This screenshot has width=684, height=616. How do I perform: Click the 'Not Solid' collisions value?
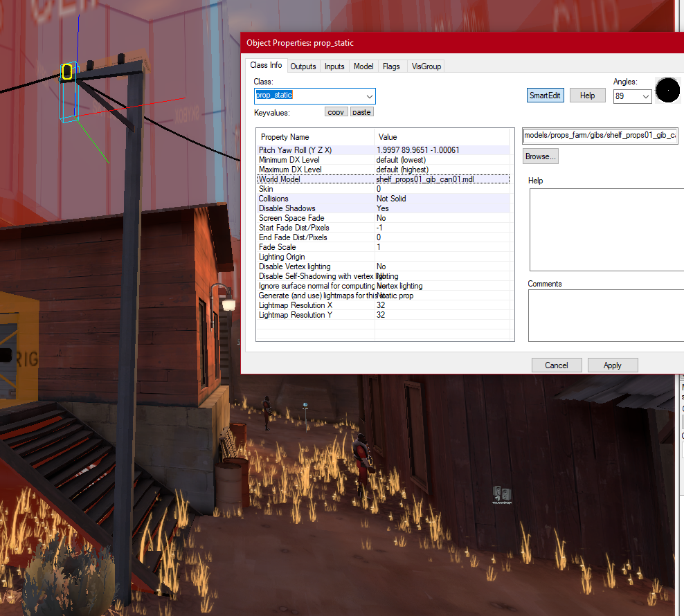(391, 199)
